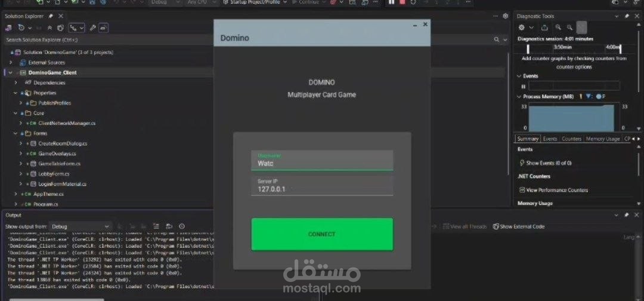Screen dimensions: 644x301
Task: Open Show Events (0 of 0) link
Action: tap(545, 163)
